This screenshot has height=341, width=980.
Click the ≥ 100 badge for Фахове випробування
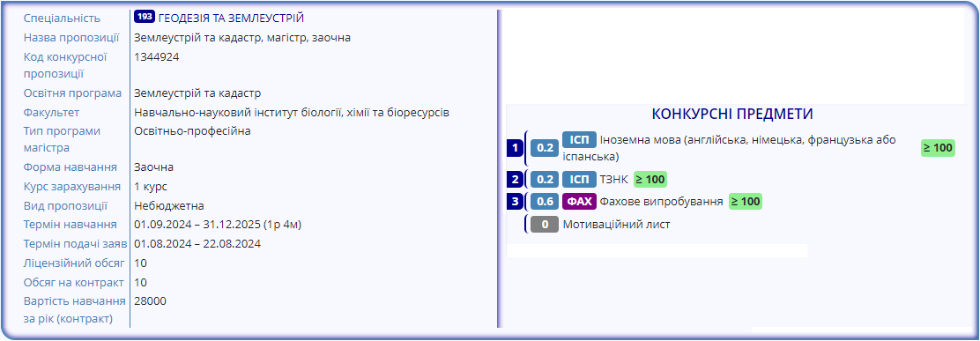click(x=746, y=202)
